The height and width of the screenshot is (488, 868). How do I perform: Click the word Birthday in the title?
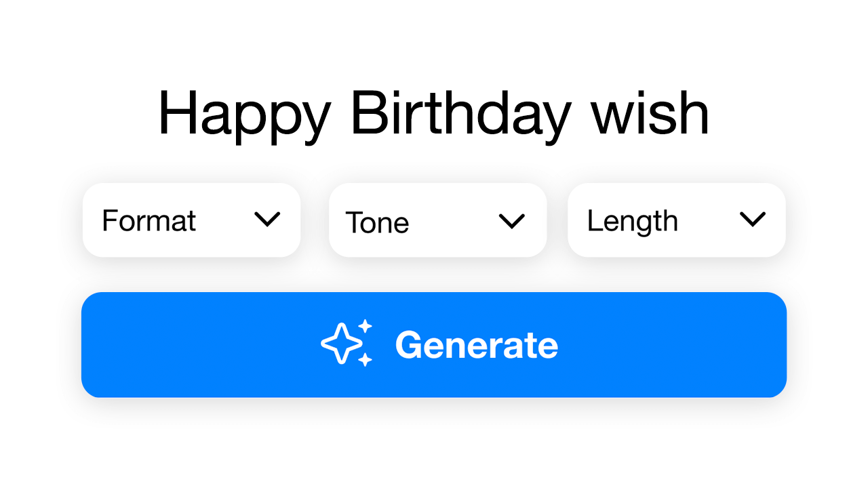pyautogui.click(x=460, y=115)
